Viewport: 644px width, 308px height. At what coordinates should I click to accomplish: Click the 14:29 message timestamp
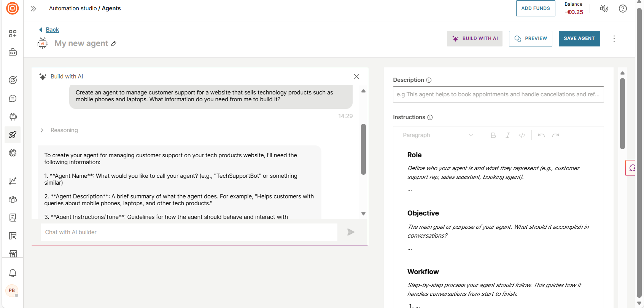click(x=345, y=116)
